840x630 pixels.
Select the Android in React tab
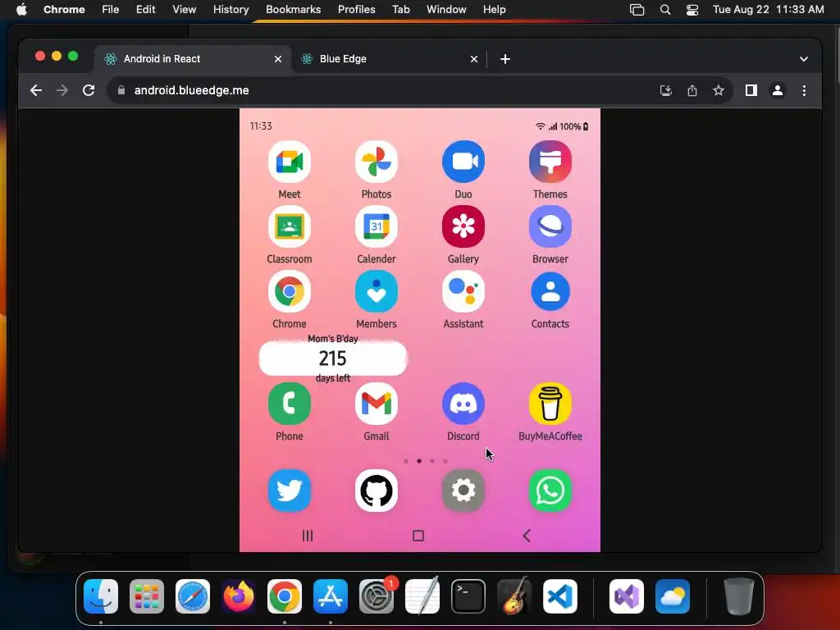[x=193, y=59]
